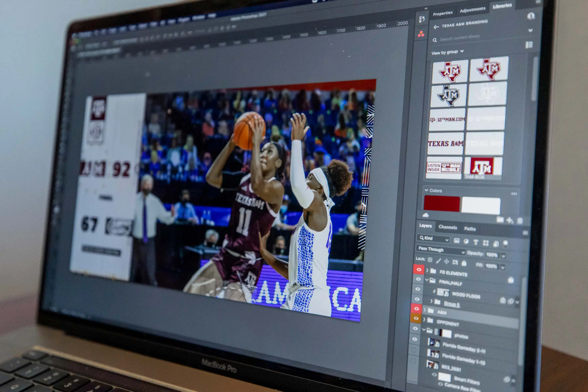Open the Fill slider arrow
Viewport: 588px width, 392px height.
(503, 267)
